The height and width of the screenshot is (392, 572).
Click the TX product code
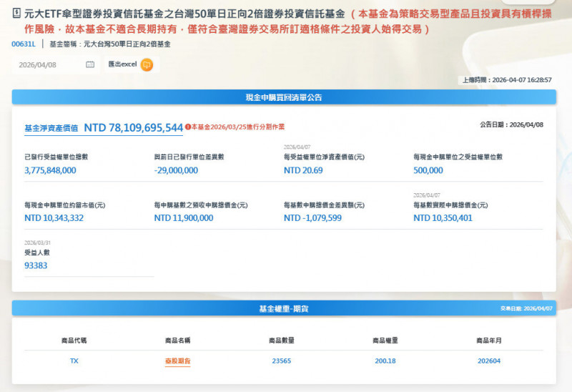74,361
